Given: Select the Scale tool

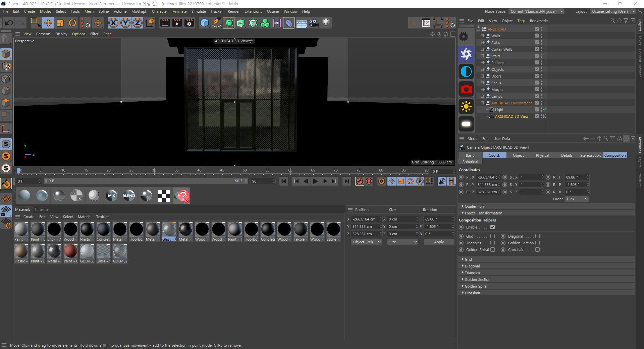Looking at the screenshot, I should tap(60, 23).
